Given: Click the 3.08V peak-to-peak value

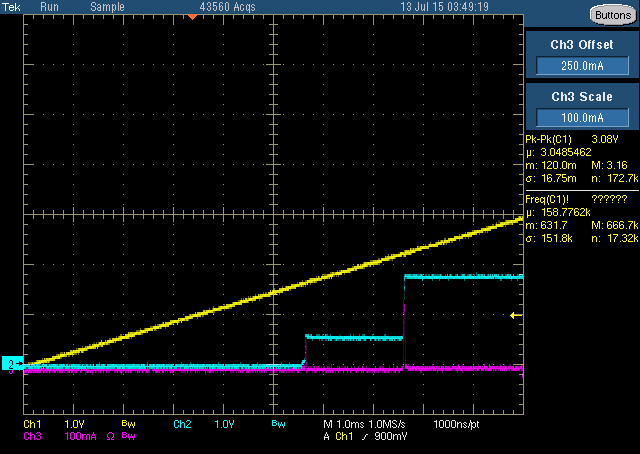Looking at the screenshot, I should [605, 140].
